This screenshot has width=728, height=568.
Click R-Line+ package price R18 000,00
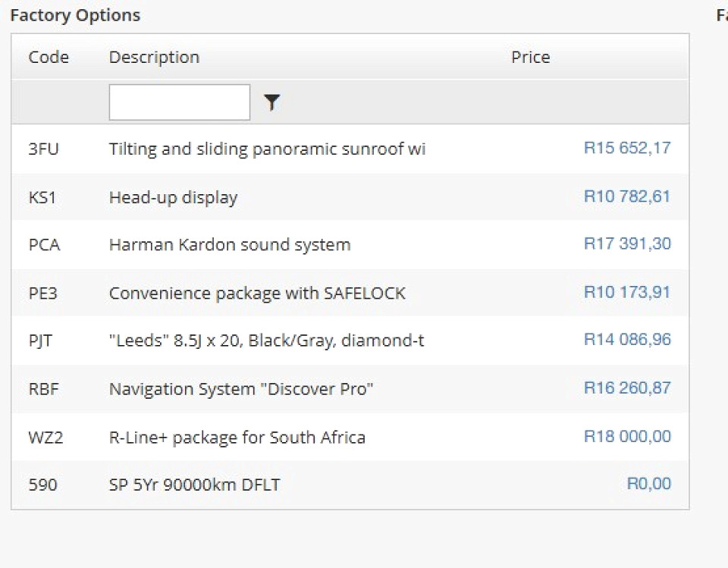point(626,437)
